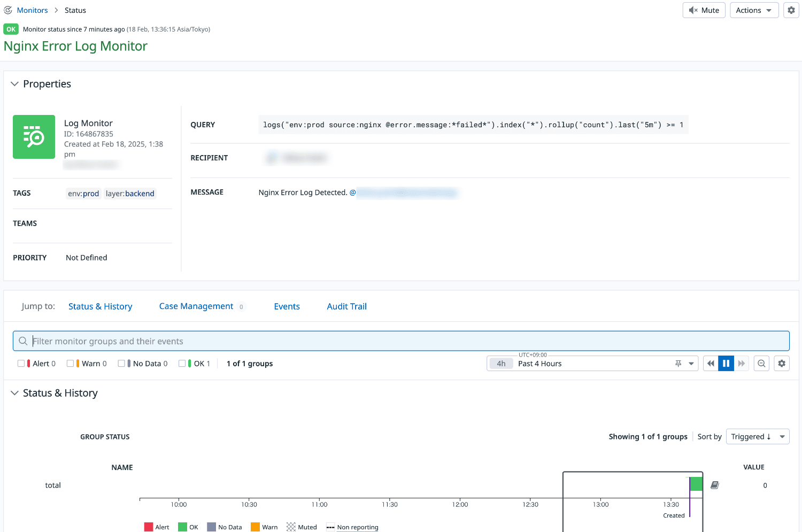
Task: Open monitor settings gear
Action: click(791, 10)
